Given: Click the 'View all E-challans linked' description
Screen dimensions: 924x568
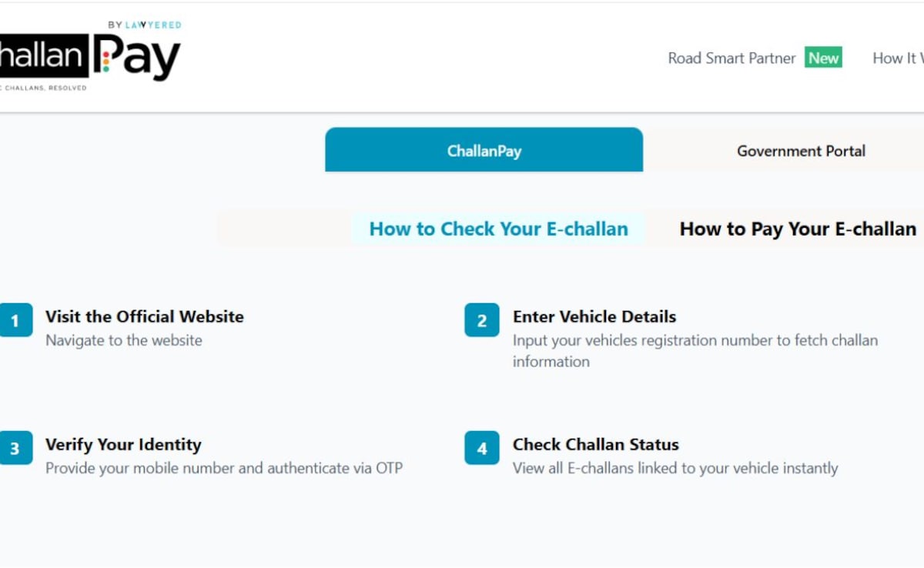Looking at the screenshot, I should pos(675,468).
